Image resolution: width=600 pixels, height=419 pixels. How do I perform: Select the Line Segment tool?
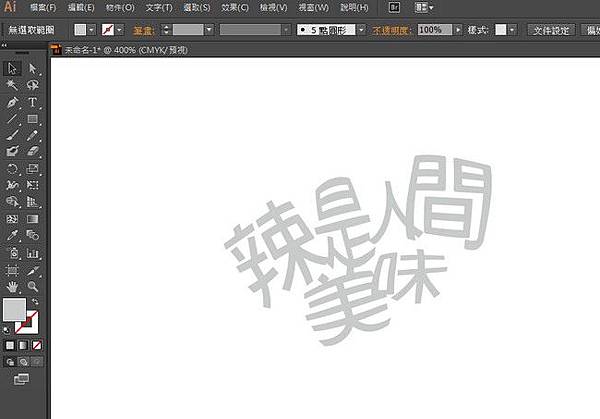coord(12,119)
